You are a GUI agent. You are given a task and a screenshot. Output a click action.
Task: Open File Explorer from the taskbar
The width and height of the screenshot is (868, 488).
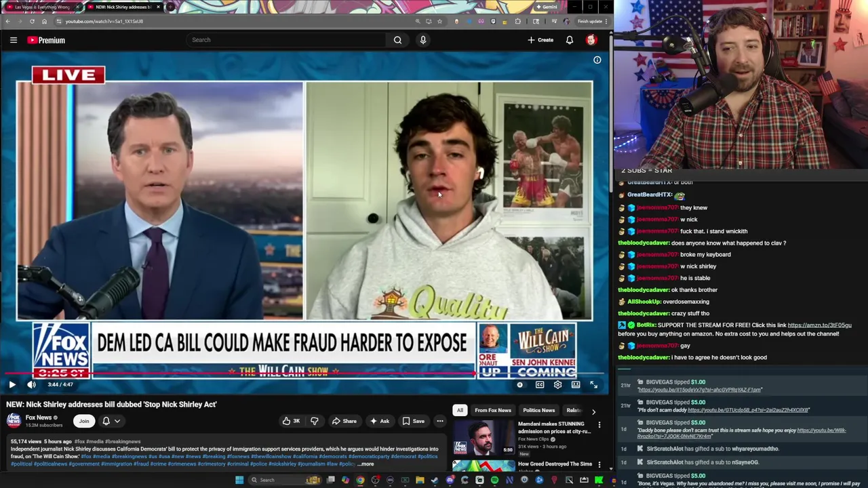(420, 480)
